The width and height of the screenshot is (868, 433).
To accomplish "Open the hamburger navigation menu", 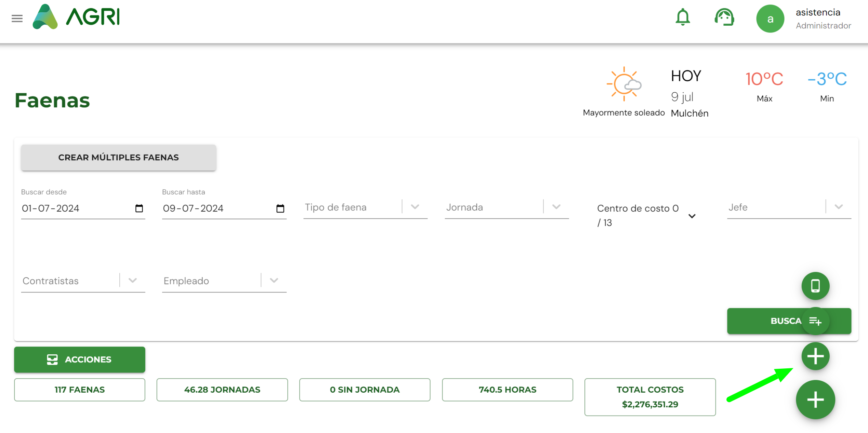I will (17, 18).
